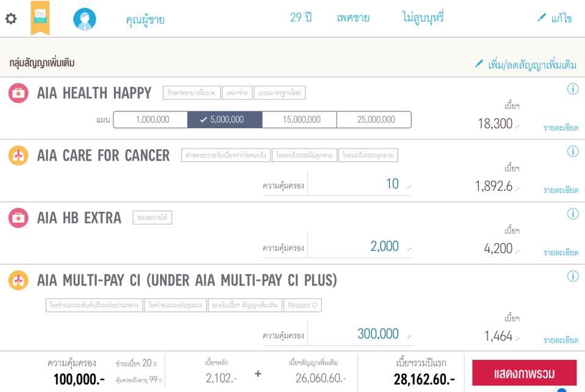
Task: Choose the 25,000,000 plan option
Action: pos(374,120)
